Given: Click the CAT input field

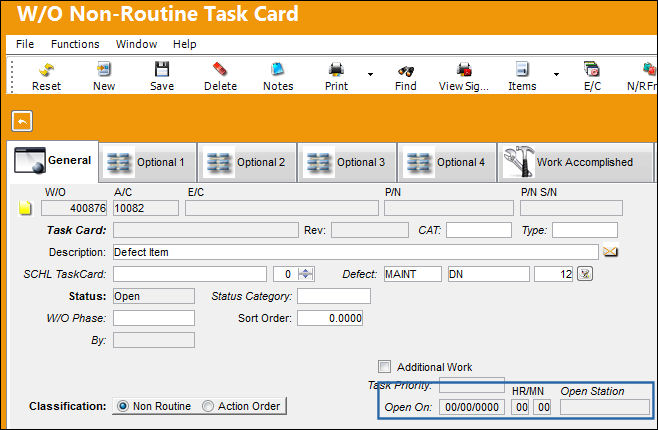Looking at the screenshot, I should tap(479, 230).
